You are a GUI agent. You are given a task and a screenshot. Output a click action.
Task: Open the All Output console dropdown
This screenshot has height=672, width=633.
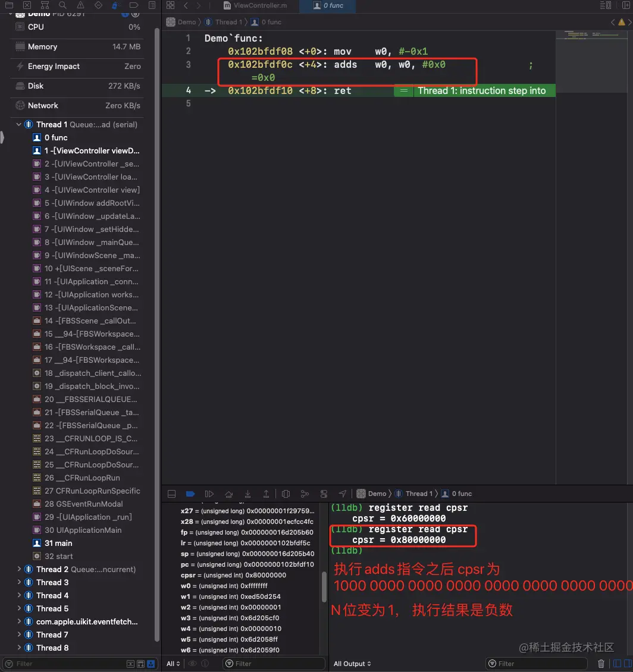coord(352,664)
